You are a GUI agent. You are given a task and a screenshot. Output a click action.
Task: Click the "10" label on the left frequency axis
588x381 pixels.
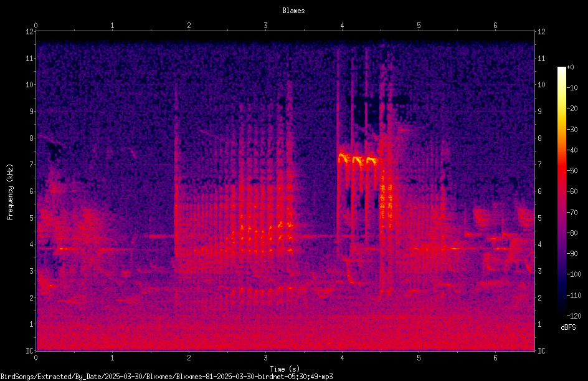click(29, 85)
